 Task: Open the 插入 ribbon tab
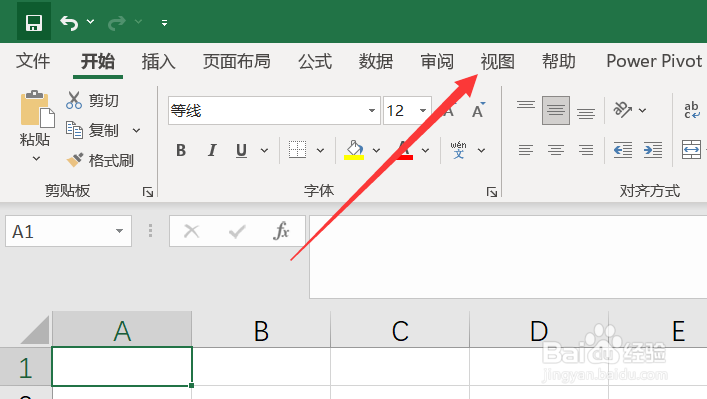click(x=158, y=61)
